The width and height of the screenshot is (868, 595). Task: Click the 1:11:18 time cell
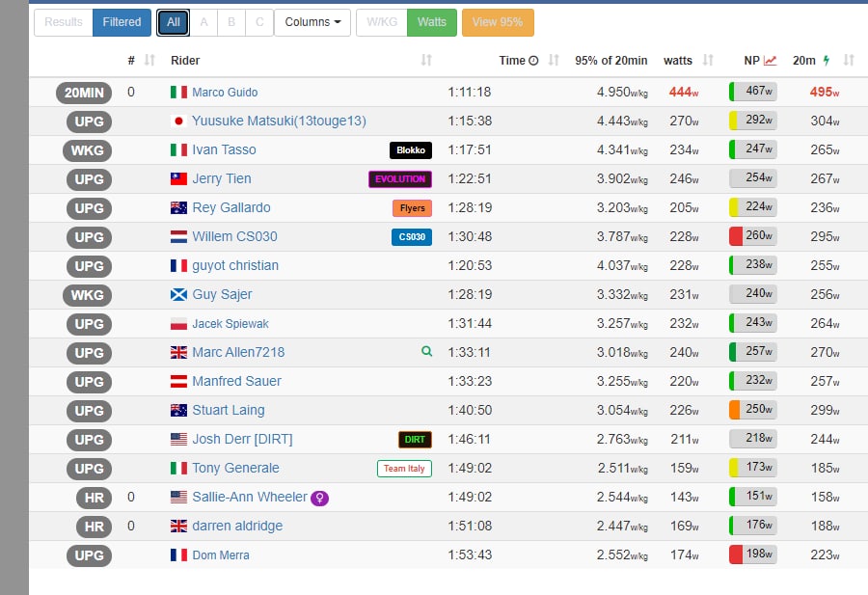(470, 92)
